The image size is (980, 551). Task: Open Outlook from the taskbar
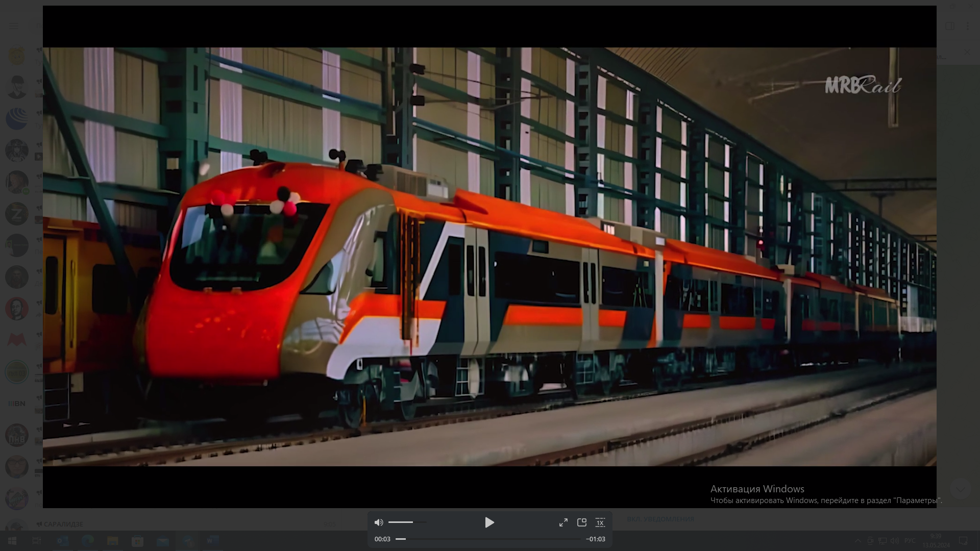click(x=63, y=541)
